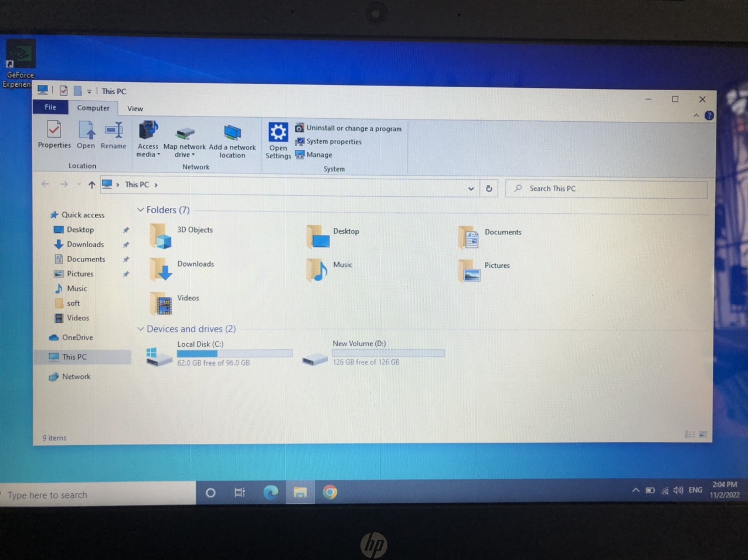Image resolution: width=748 pixels, height=560 pixels.
Task: Select New Volume (D:) drive
Action: [x=373, y=354]
